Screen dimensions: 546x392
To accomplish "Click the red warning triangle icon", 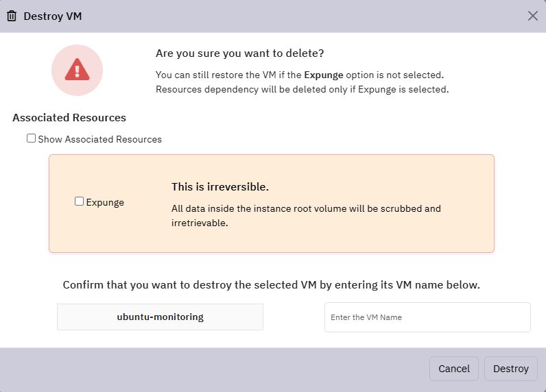I will (78, 70).
